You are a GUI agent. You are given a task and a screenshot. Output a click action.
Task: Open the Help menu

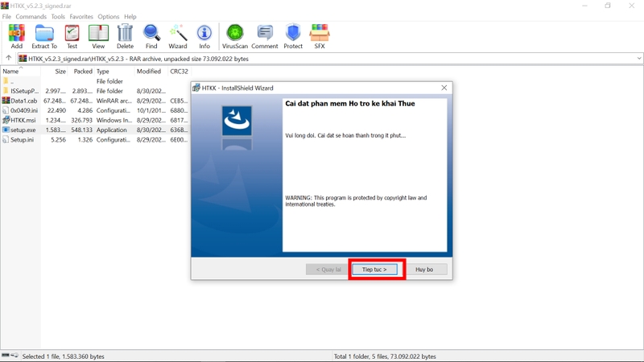click(x=130, y=16)
